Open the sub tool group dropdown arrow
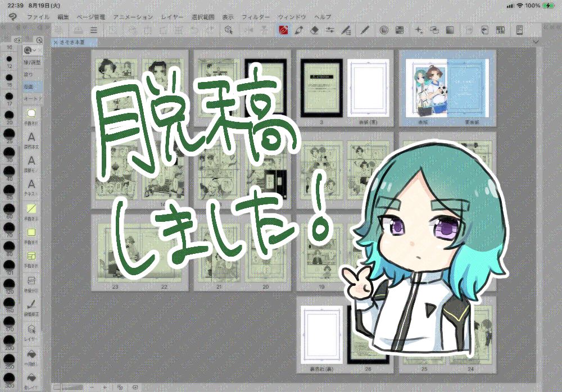 pos(34,51)
